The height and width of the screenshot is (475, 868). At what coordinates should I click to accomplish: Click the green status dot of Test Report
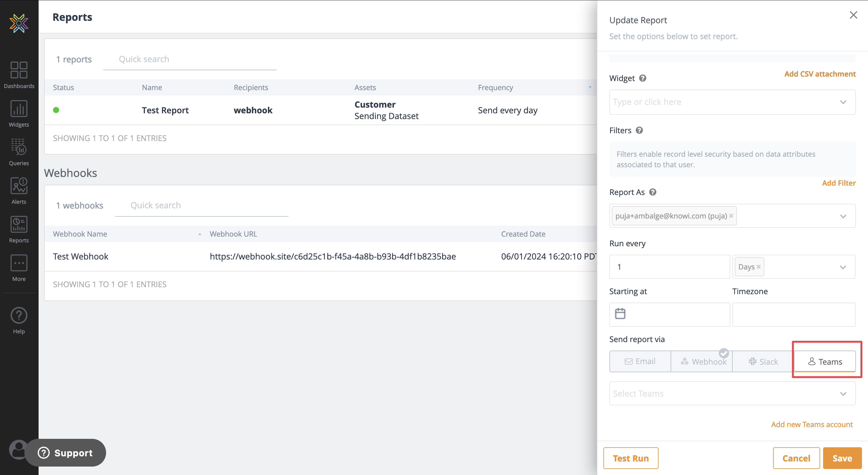point(56,110)
